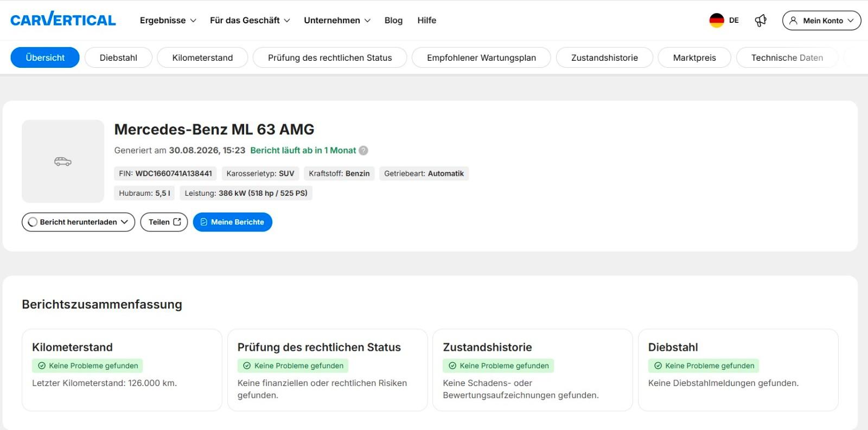Click the German flag language icon
868x430 pixels.
tap(717, 21)
